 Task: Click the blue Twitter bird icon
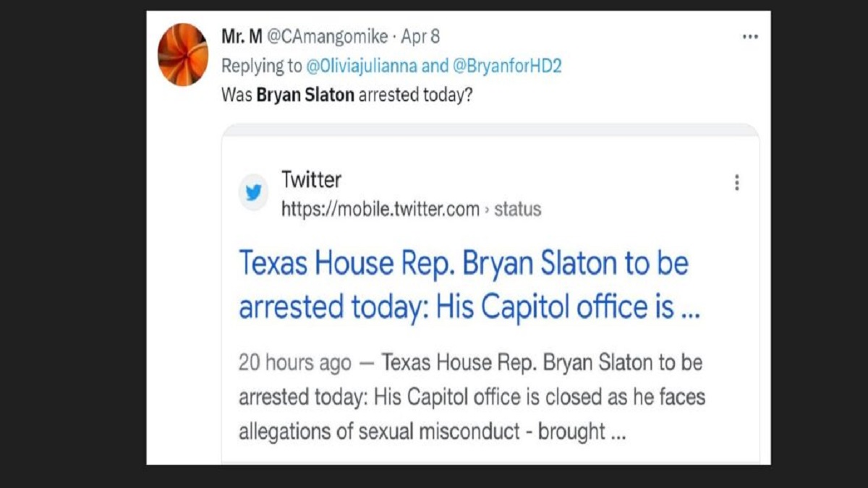pyautogui.click(x=253, y=193)
